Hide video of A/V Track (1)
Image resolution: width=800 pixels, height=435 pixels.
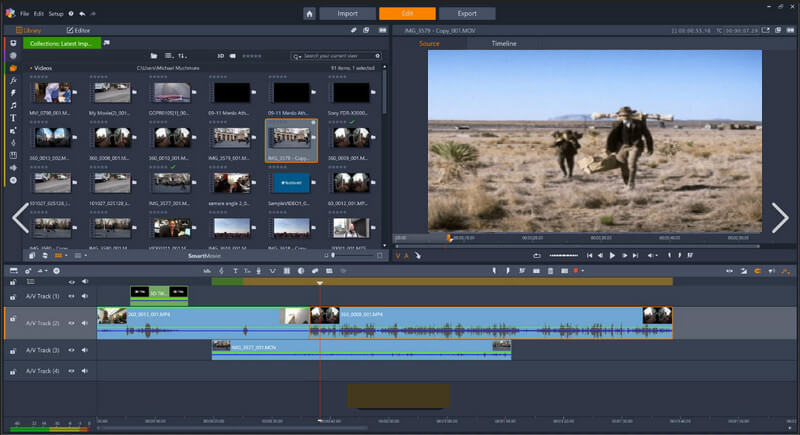point(71,296)
